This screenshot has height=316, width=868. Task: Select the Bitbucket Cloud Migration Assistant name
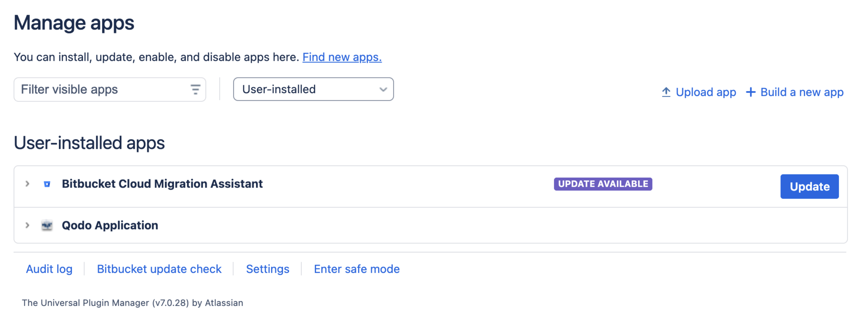pyautogui.click(x=162, y=184)
